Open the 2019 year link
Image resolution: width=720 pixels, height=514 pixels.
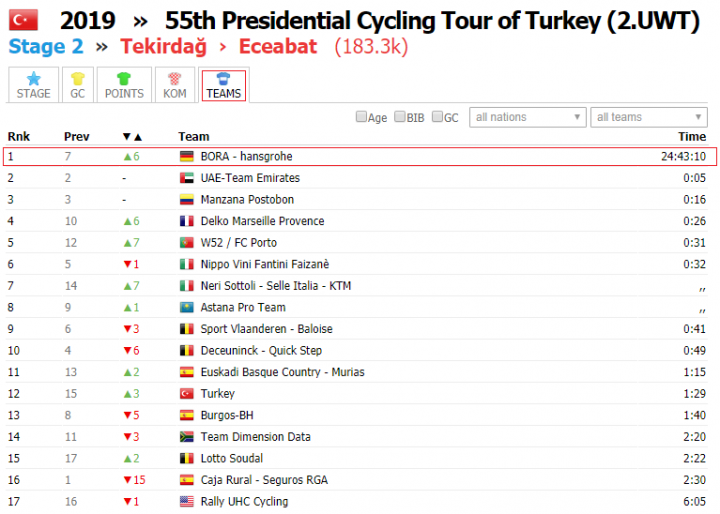tap(87, 21)
